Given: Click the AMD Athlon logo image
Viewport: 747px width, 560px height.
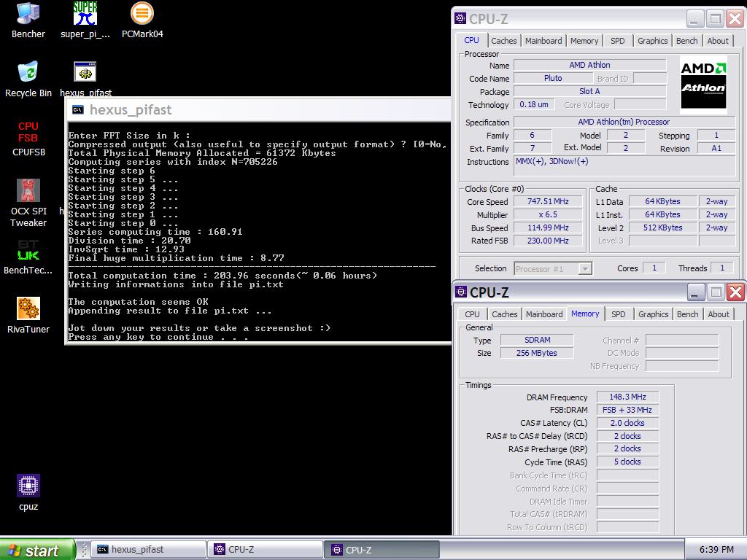Looking at the screenshot, I should [703, 85].
